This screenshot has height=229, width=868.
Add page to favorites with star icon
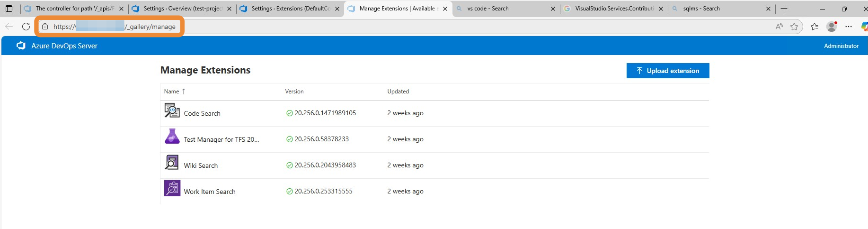point(794,27)
